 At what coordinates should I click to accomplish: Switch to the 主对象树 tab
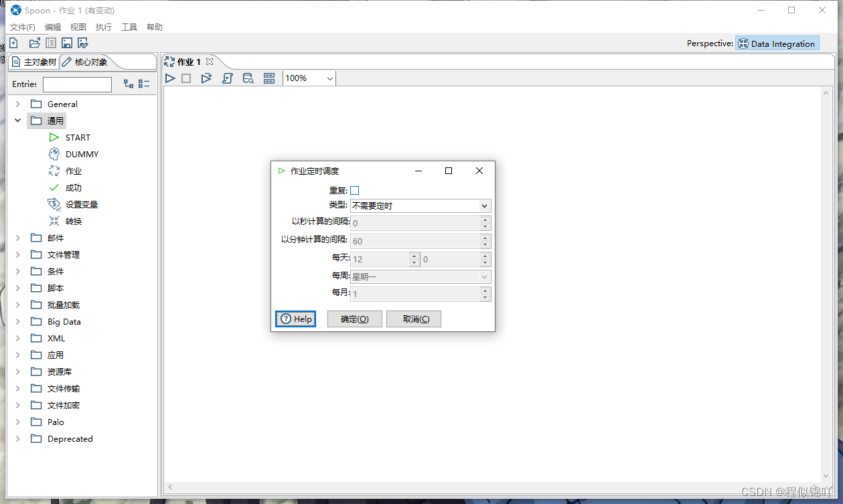[x=34, y=62]
